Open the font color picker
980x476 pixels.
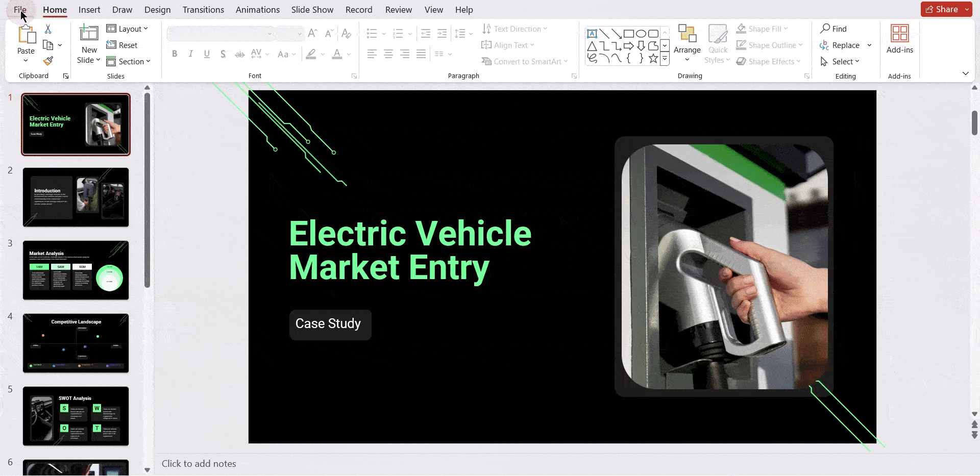[349, 54]
